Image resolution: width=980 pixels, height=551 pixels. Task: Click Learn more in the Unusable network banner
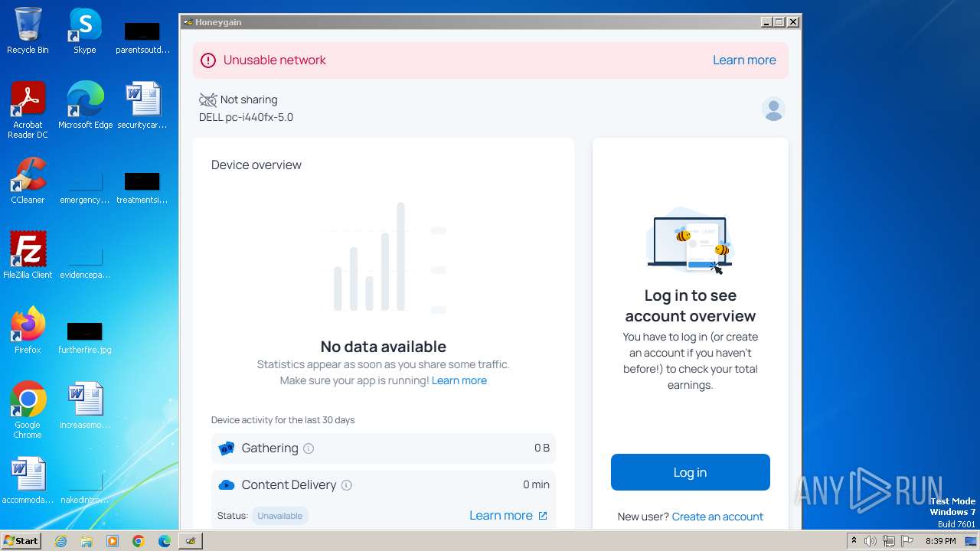coord(744,60)
